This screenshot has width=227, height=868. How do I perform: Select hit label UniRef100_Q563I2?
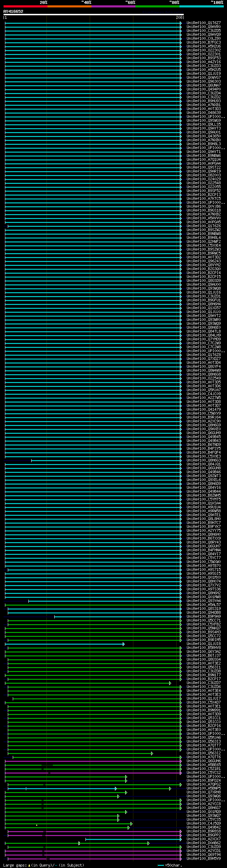pos(204,753)
